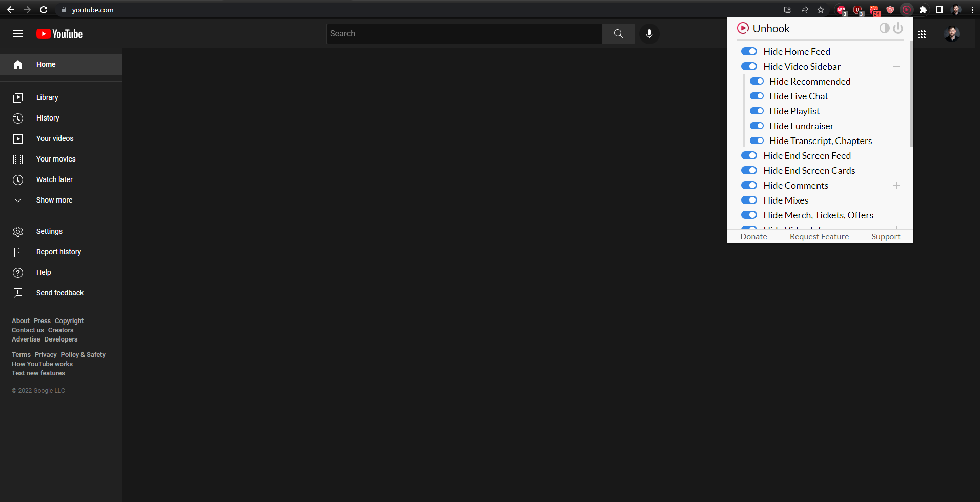
Task: Bookmark this page with the star icon
Action: [821, 10]
